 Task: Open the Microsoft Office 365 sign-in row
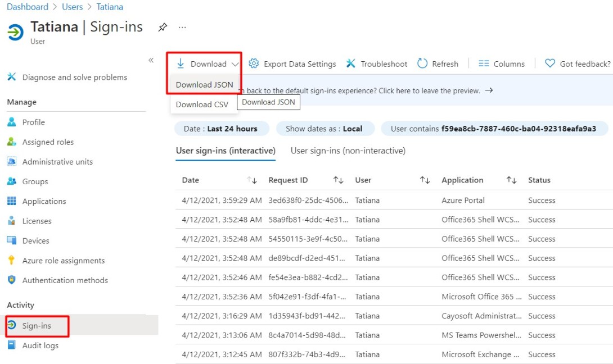394,297
